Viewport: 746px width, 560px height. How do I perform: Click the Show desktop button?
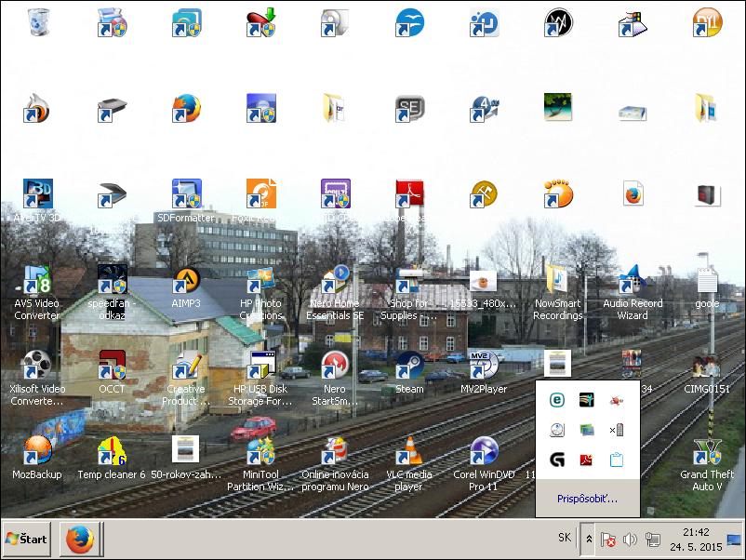tap(734, 540)
